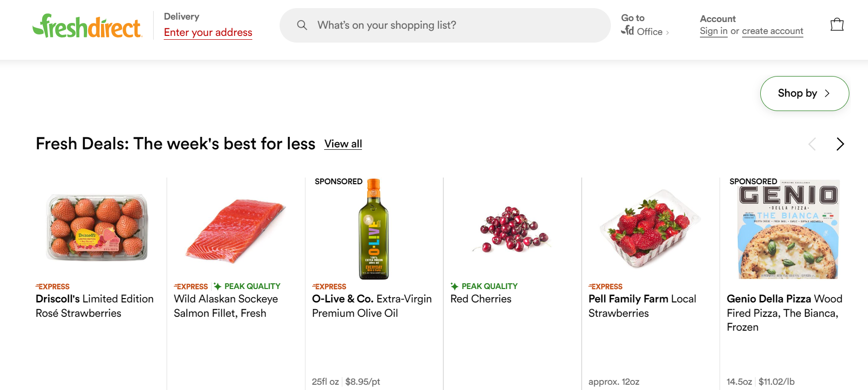This screenshot has height=390, width=868.
Task: Click the fd Office icon
Action: (x=630, y=32)
